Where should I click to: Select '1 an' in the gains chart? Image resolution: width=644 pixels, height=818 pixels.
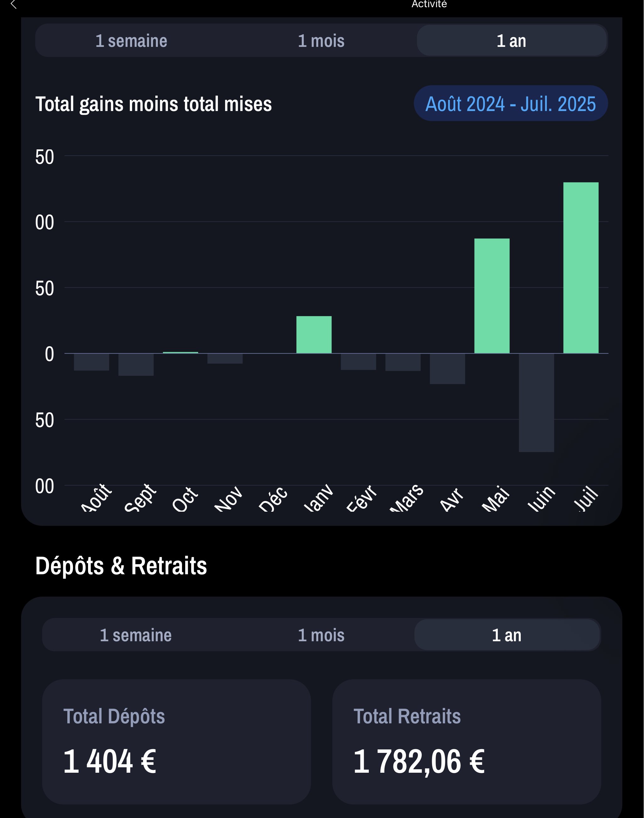tap(511, 41)
